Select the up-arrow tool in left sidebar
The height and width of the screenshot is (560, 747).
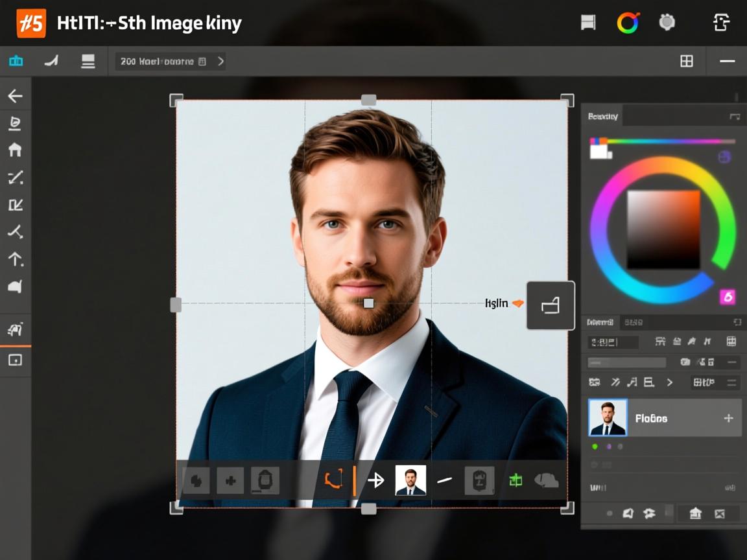(15, 259)
